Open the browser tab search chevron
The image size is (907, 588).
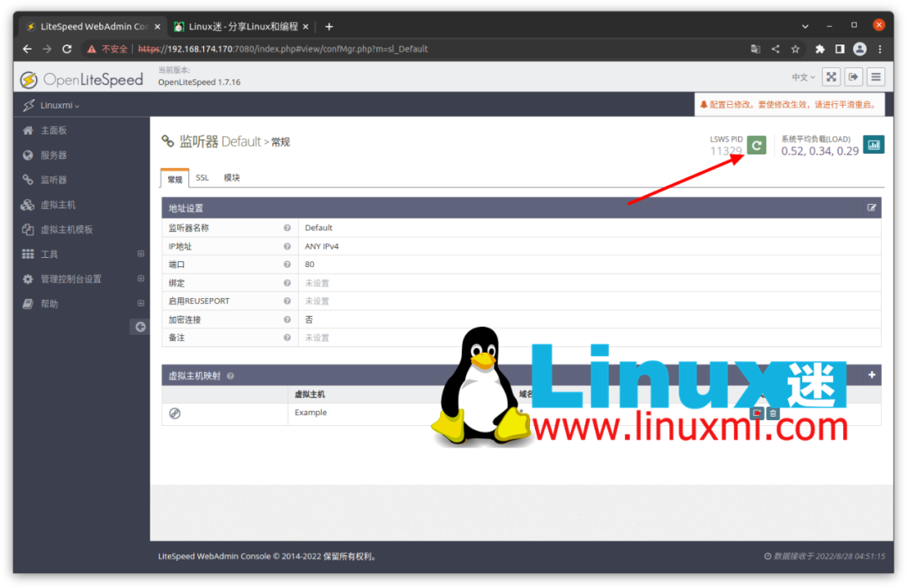[805, 27]
